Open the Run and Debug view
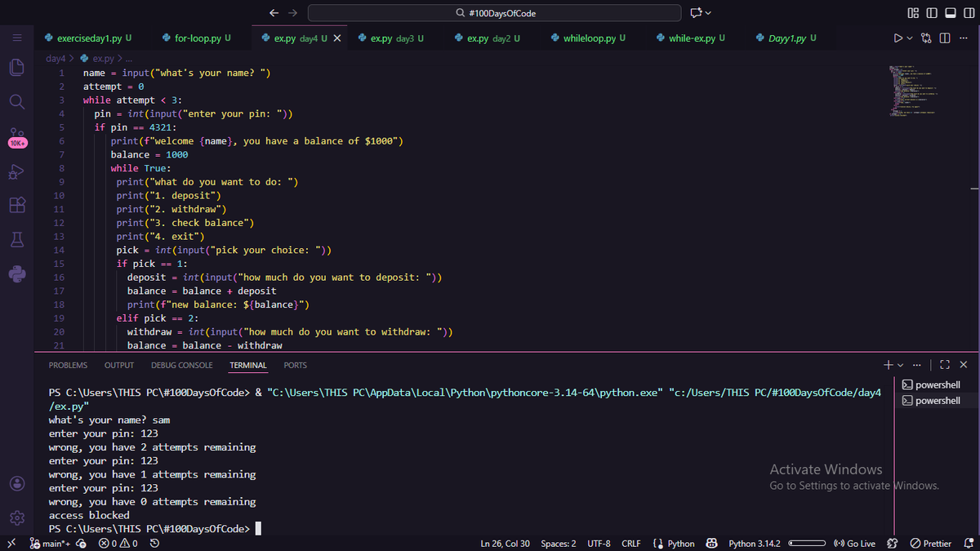This screenshot has height=551, width=980. [16, 171]
